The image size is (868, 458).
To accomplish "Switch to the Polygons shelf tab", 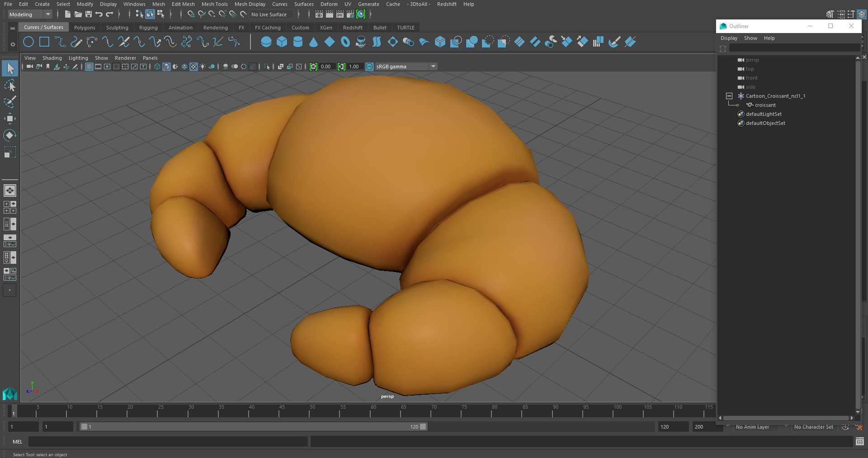I will 85,28.
